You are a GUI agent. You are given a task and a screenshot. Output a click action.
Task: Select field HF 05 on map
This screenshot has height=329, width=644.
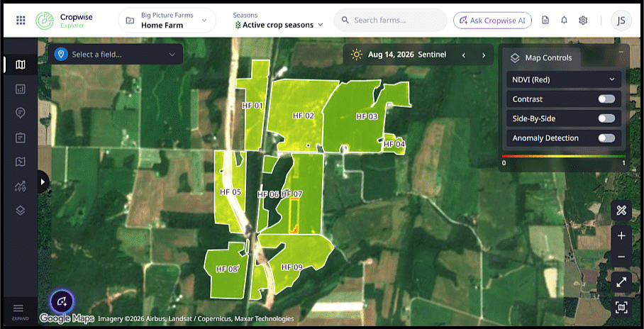[x=230, y=192]
